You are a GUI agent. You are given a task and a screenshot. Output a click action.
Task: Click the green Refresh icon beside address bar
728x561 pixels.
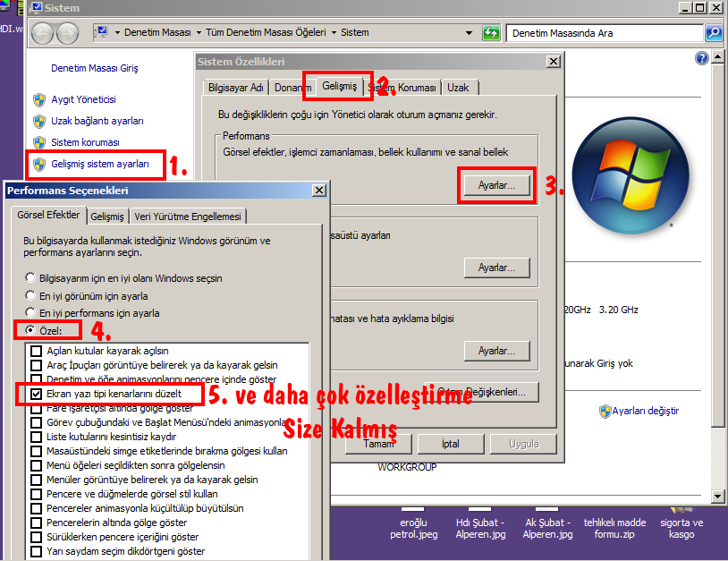click(491, 33)
